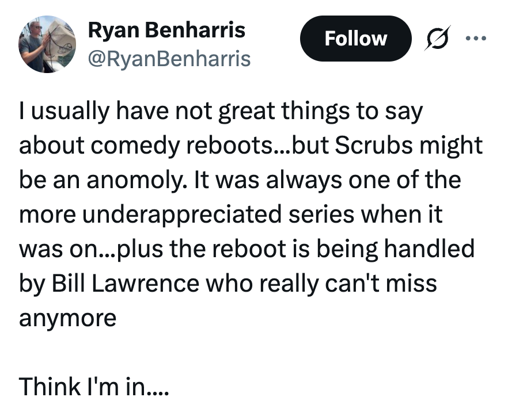Click the @RyanBenharris handle

click(169, 58)
